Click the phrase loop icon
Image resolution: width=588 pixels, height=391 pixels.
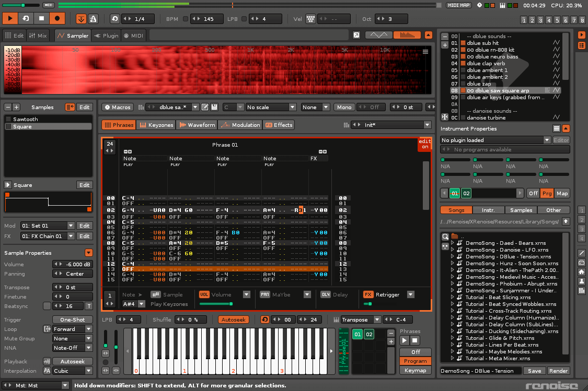(264, 319)
